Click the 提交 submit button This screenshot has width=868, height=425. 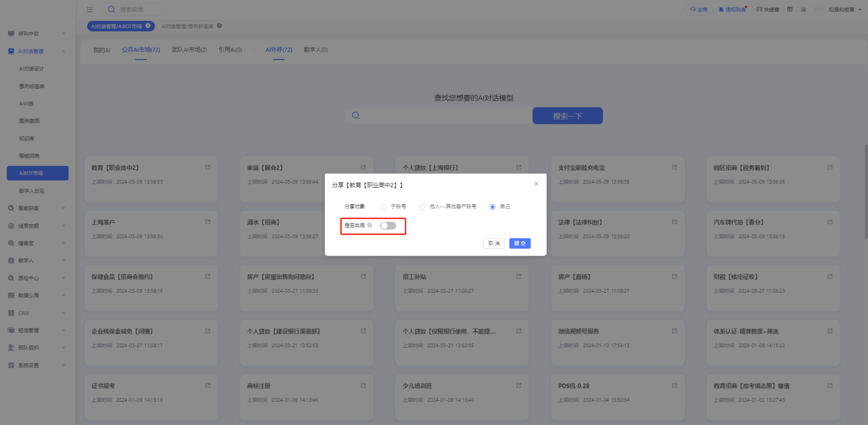coord(519,243)
